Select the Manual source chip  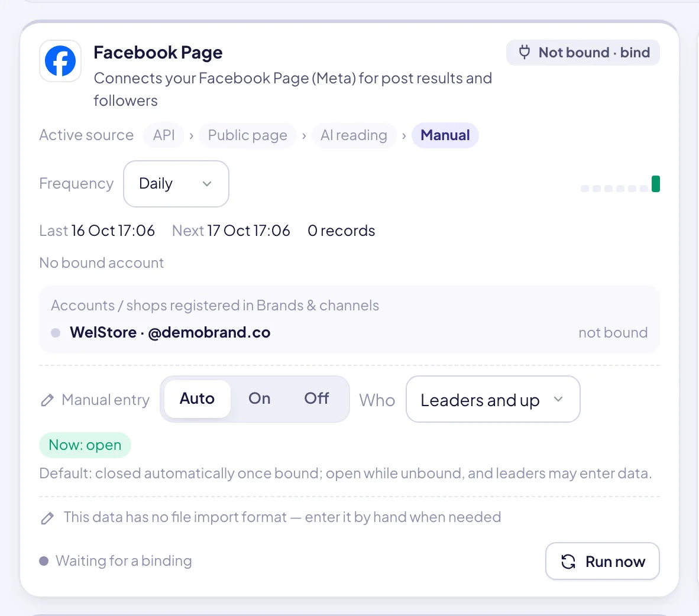tap(445, 135)
